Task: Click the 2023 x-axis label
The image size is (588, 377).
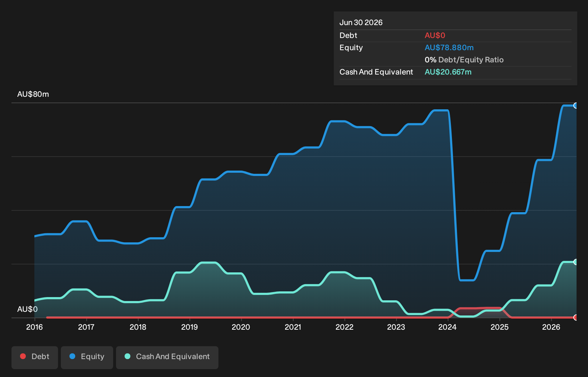Action: [396, 327]
